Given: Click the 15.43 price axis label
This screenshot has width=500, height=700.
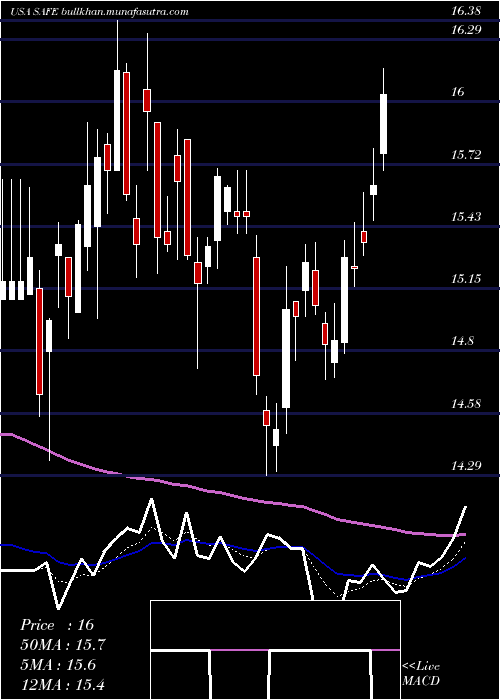Looking at the screenshot, I should 466,217.
